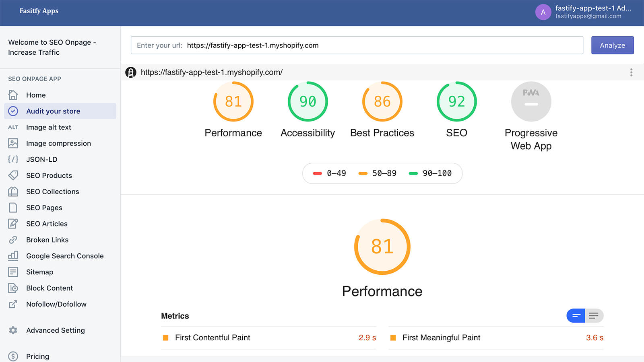
Task: Go to Home in the SEO Onpage menu
Action: (35, 95)
